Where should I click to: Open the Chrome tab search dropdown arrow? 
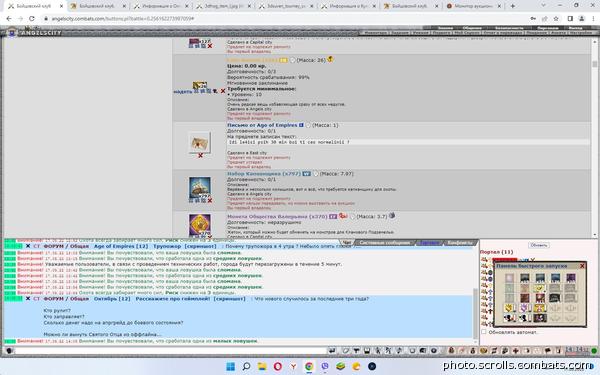544,6
